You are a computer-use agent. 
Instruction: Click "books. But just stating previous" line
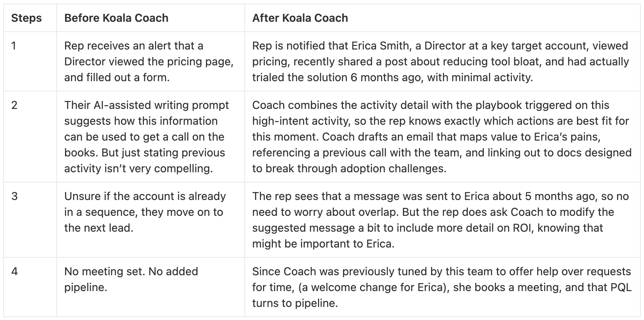pos(144,153)
